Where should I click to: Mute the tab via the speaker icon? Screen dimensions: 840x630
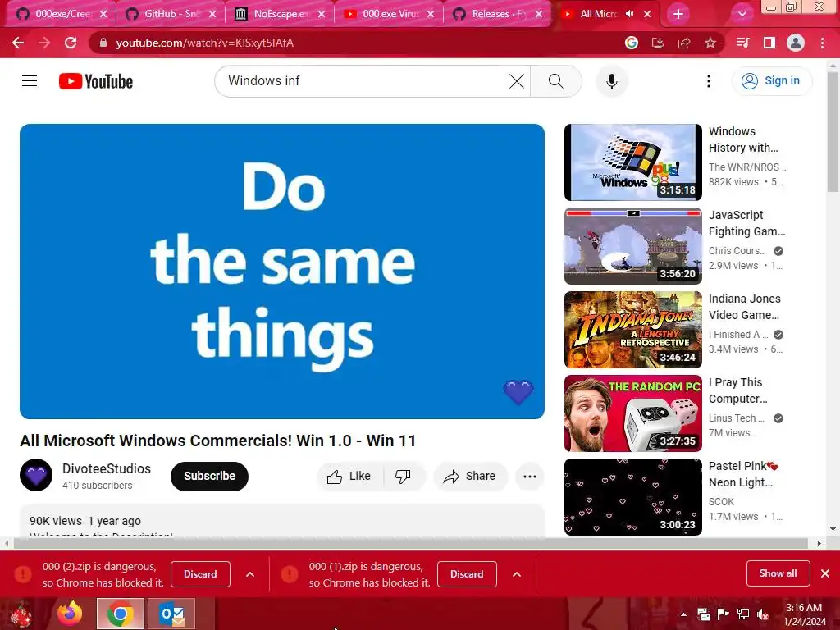pos(629,14)
